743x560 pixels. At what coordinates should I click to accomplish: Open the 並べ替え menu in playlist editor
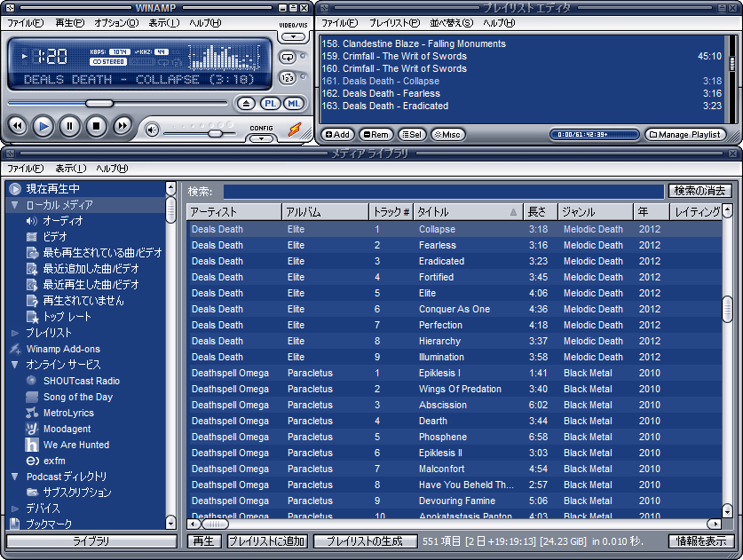pos(451,23)
